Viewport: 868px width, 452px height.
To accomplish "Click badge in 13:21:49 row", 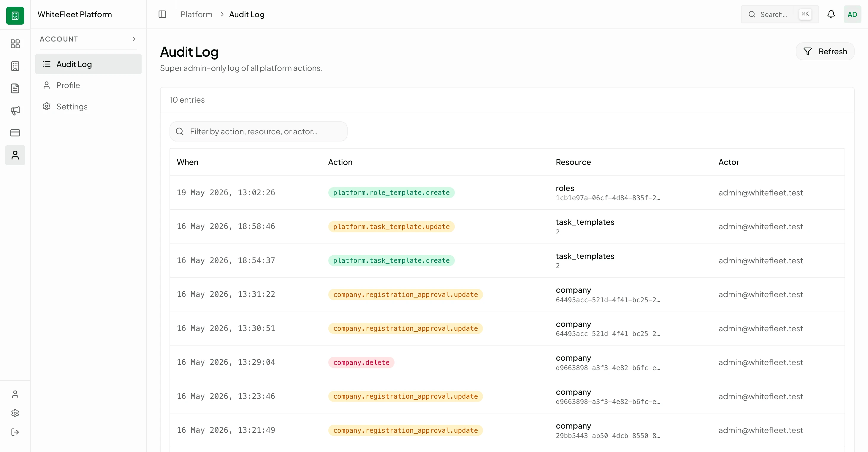I will point(406,430).
